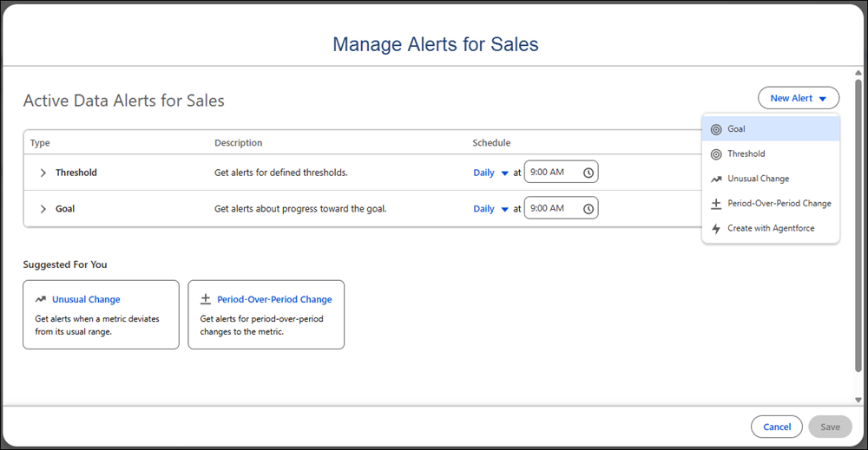Click the Description column header
The height and width of the screenshot is (450, 868).
click(238, 142)
